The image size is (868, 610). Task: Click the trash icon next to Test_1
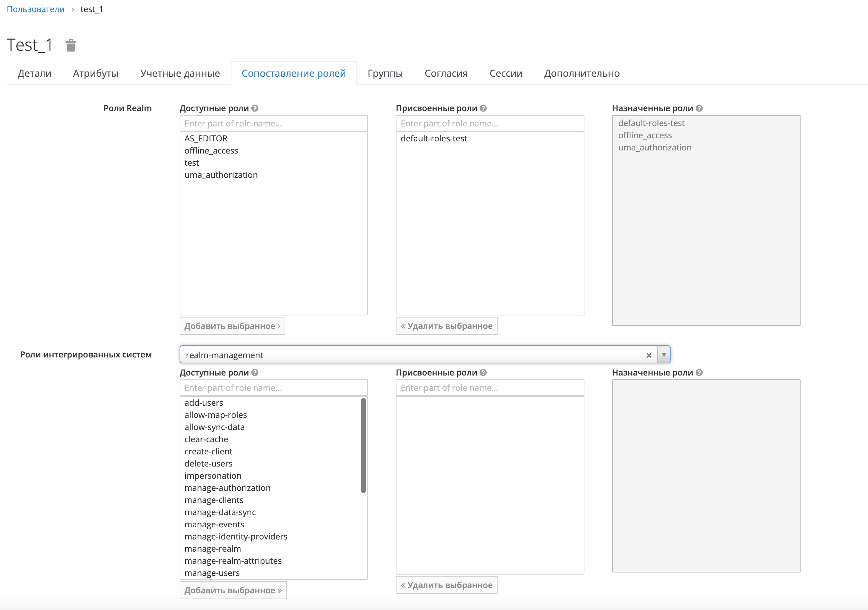(71, 46)
